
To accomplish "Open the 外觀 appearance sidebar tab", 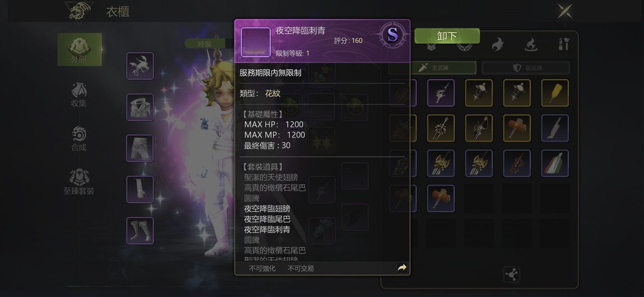I will coord(80,50).
